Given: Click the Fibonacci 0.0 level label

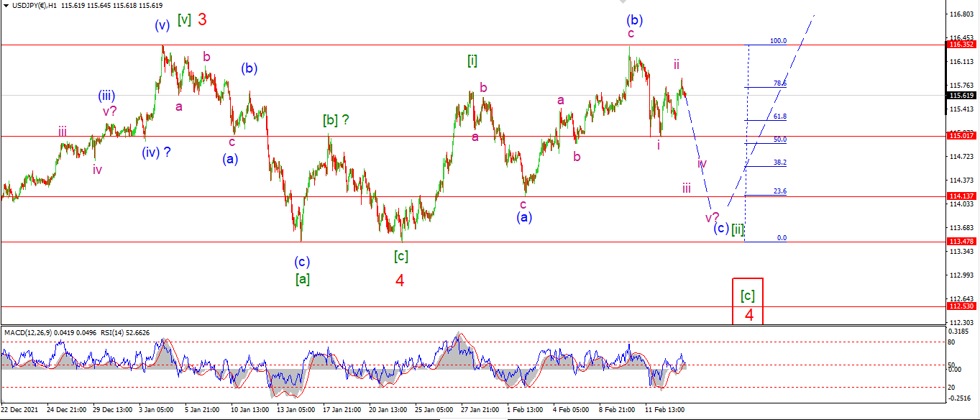Looking at the screenshot, I should 782,237.
